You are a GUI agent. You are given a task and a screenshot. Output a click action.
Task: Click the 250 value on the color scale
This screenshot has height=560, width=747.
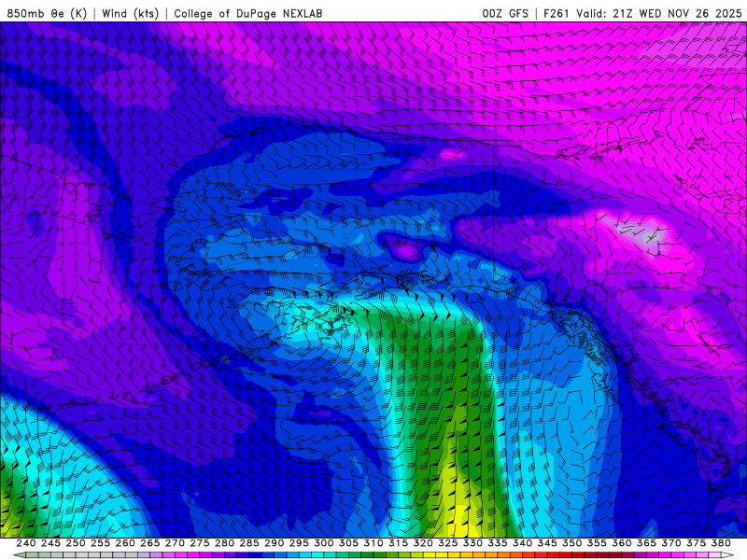point(76,543)
